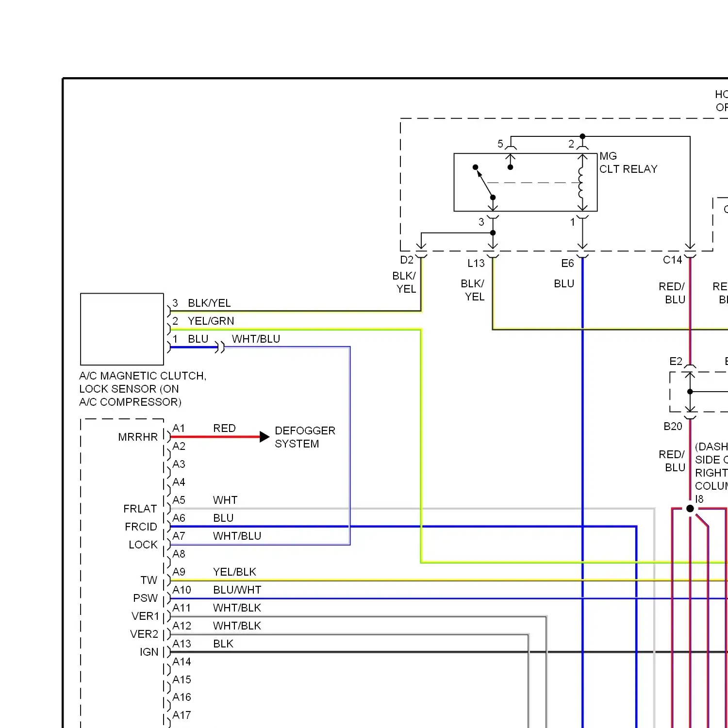
Task: Select the IGN terminal label
Action: (149, 652)
